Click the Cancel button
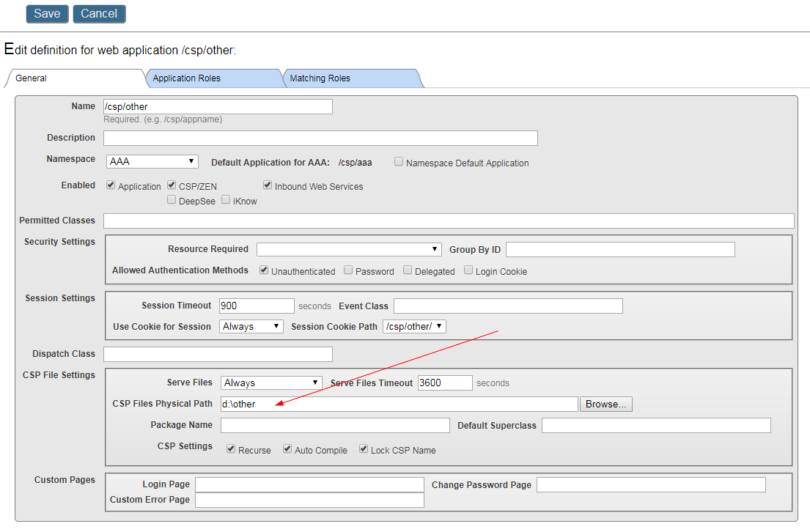This screenshot has width=810, height=532. point(99,14)
